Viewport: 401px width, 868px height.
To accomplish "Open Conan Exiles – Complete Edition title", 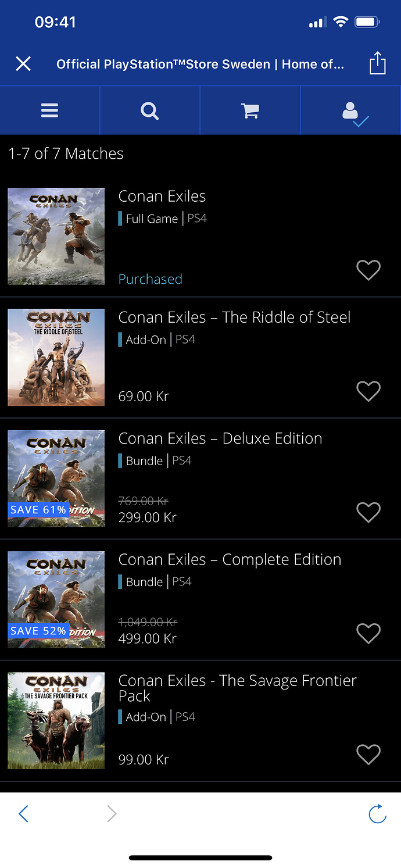I will [x=230, y=559].
